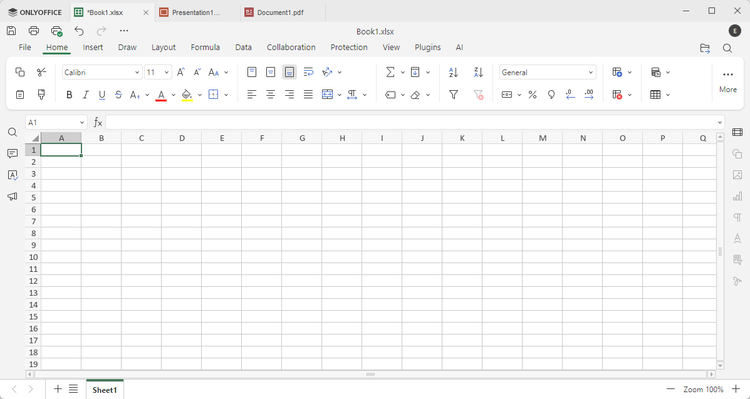The width and height of the screenshot is (750, 399).
Task: Click the Save icon in quick access toolbar
Action: 11,31
